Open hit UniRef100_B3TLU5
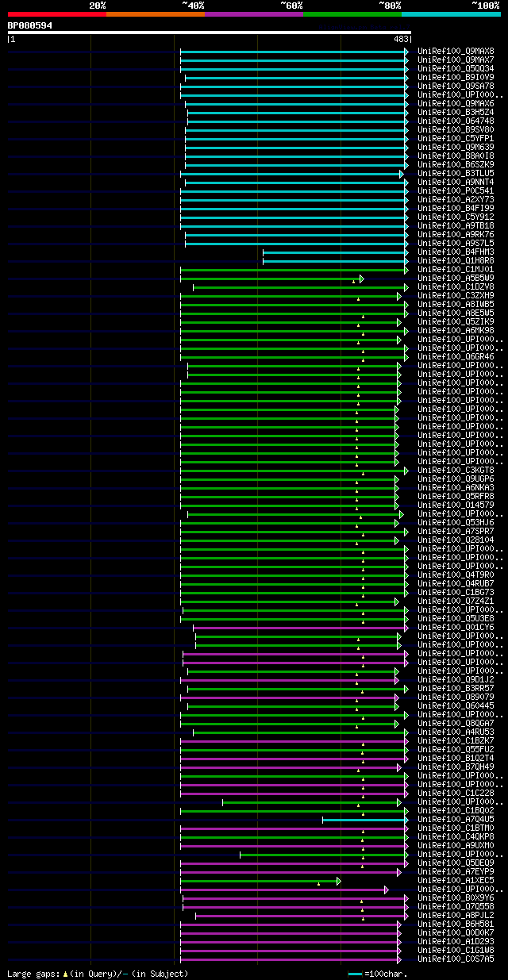Image resolution: width=508 pixels, height=980 pixels. (x=457, y=174)
